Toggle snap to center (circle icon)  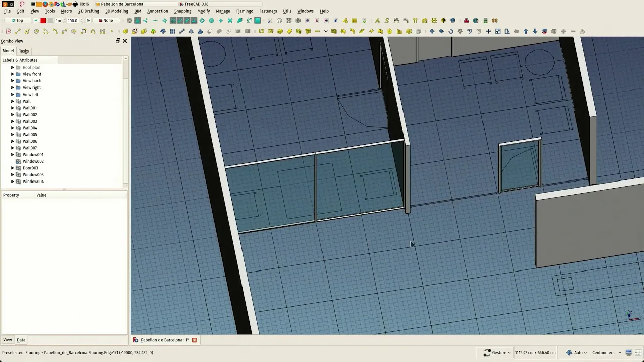(x=211, y=21)
